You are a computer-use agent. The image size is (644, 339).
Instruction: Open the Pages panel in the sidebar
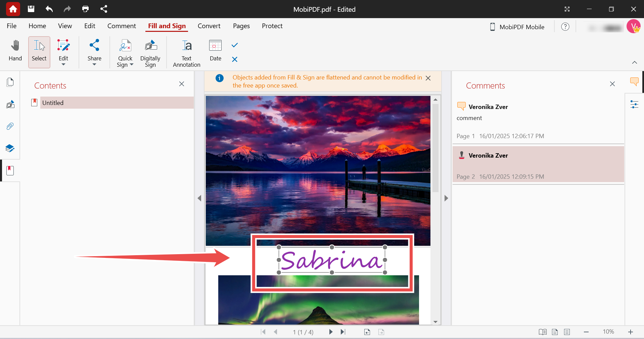pos(10,81)
